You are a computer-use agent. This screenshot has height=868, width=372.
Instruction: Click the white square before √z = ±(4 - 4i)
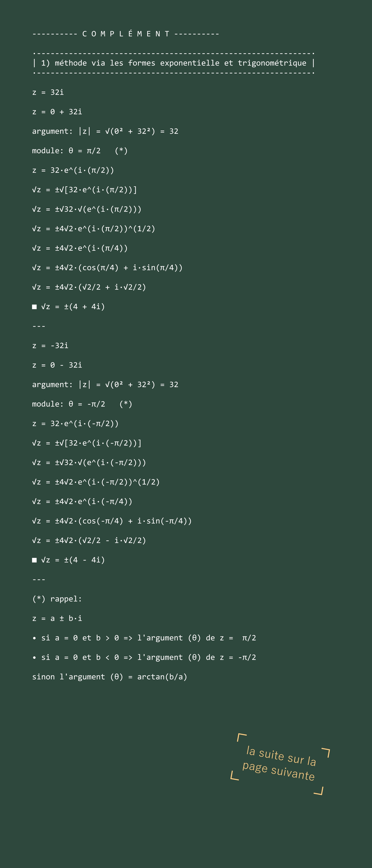34,560
